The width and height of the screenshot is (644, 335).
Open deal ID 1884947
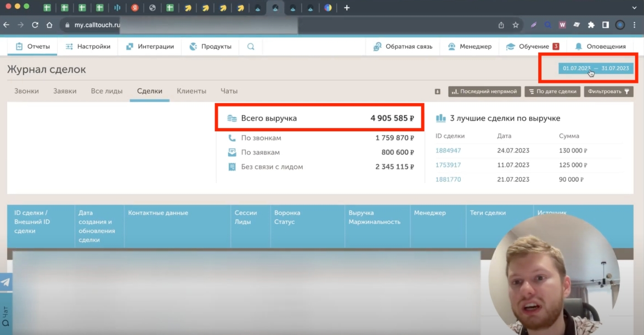pyautogui.click(x=448, y=150)
